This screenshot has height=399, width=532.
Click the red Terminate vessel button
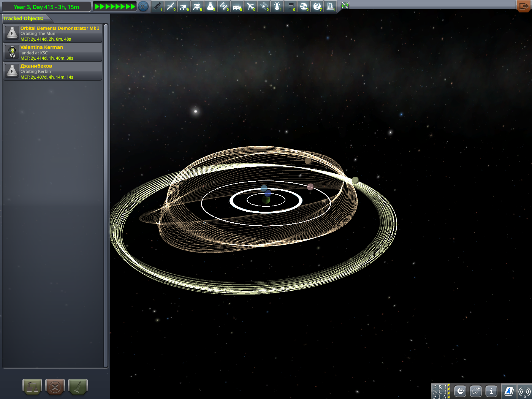pyautogui.click(x=55, y=387)
